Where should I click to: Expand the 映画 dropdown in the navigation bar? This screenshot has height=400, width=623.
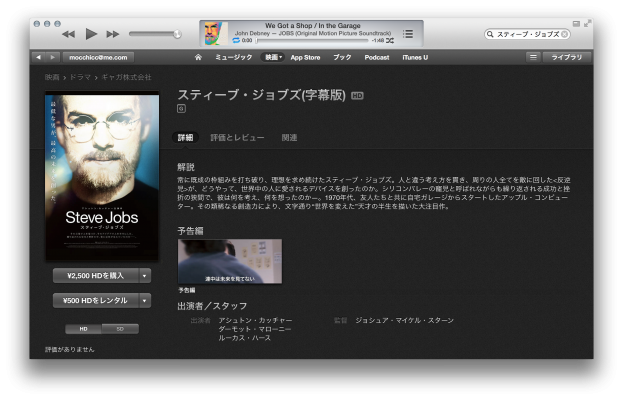[273, 57]
